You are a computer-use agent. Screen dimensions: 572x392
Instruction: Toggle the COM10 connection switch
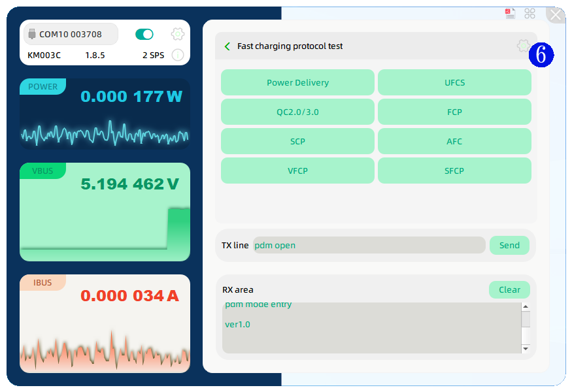[144, 34]
